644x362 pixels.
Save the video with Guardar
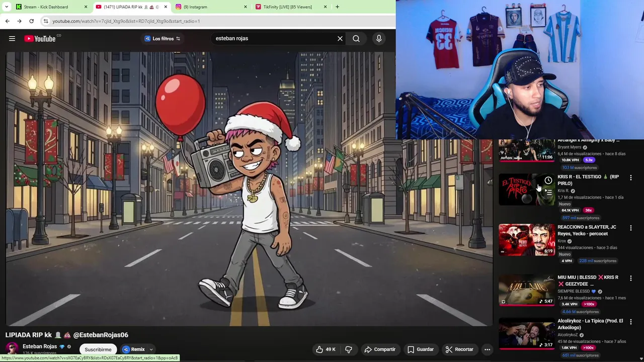click(421, 349)
